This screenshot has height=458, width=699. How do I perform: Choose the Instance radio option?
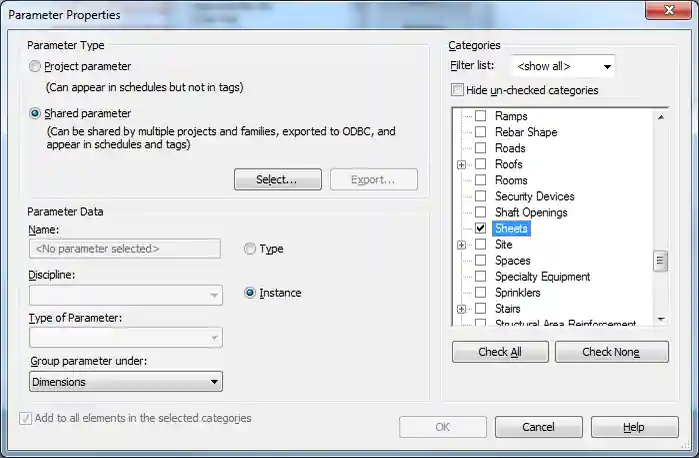click(250, 293)
